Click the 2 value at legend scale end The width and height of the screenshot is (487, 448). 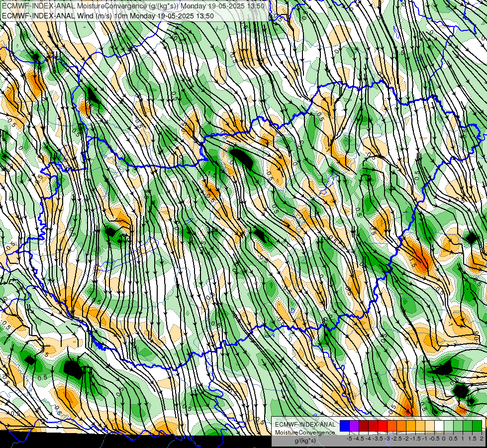point(482,439)
